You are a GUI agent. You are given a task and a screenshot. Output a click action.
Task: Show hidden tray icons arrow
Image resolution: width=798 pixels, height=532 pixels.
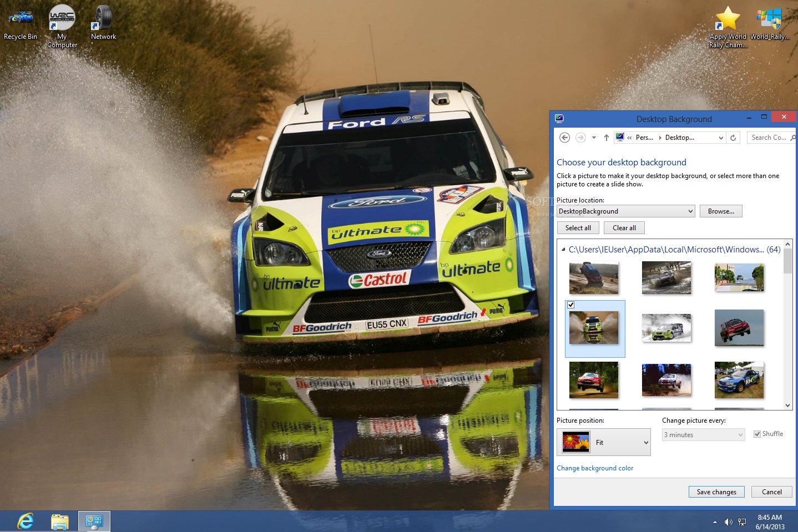tap(715, 522)
